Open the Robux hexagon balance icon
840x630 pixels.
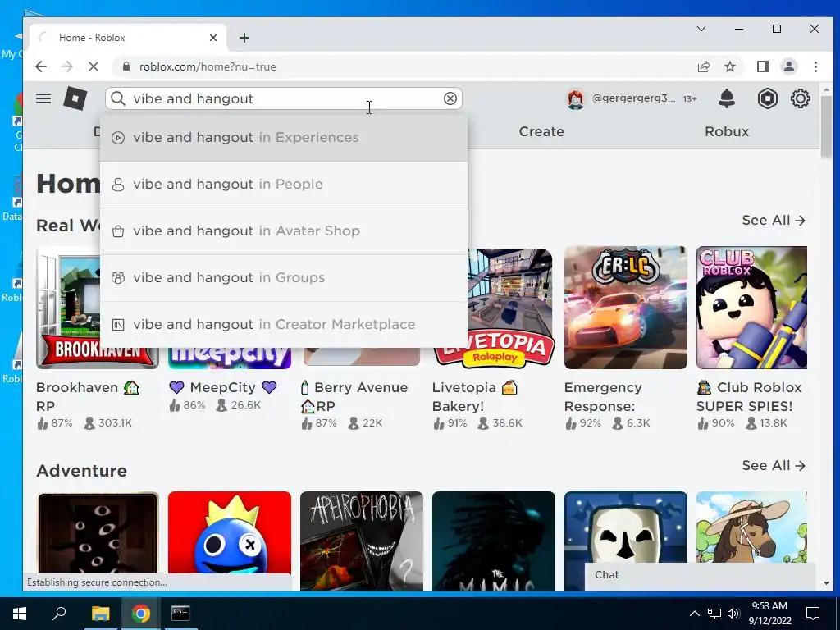click(767, 98)
